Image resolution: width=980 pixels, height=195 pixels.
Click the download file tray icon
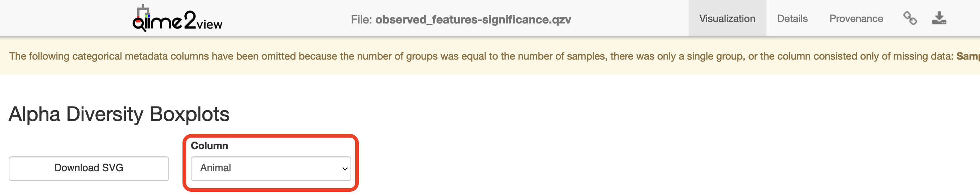[939, 18]
